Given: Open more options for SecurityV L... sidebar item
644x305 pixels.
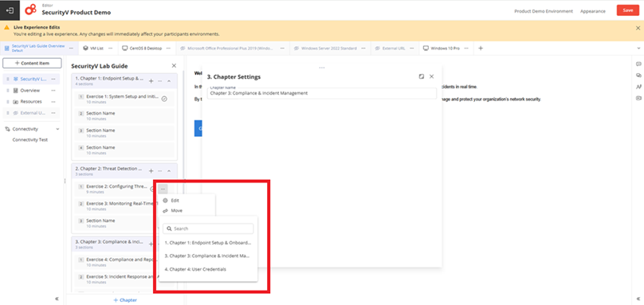Looking at the screenshot, I should pyautogui.click(x=53, y=79).
